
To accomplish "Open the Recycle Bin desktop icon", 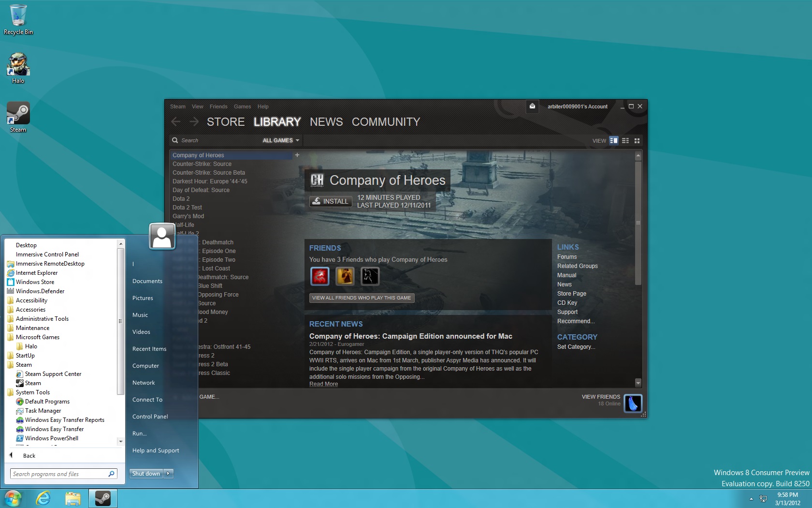I will tap(18, 19).
